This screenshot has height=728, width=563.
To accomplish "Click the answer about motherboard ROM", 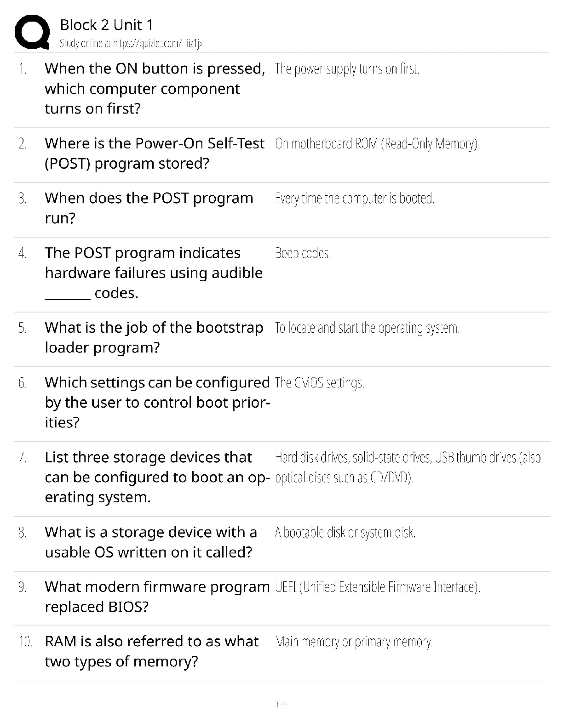I will [377, 144].
